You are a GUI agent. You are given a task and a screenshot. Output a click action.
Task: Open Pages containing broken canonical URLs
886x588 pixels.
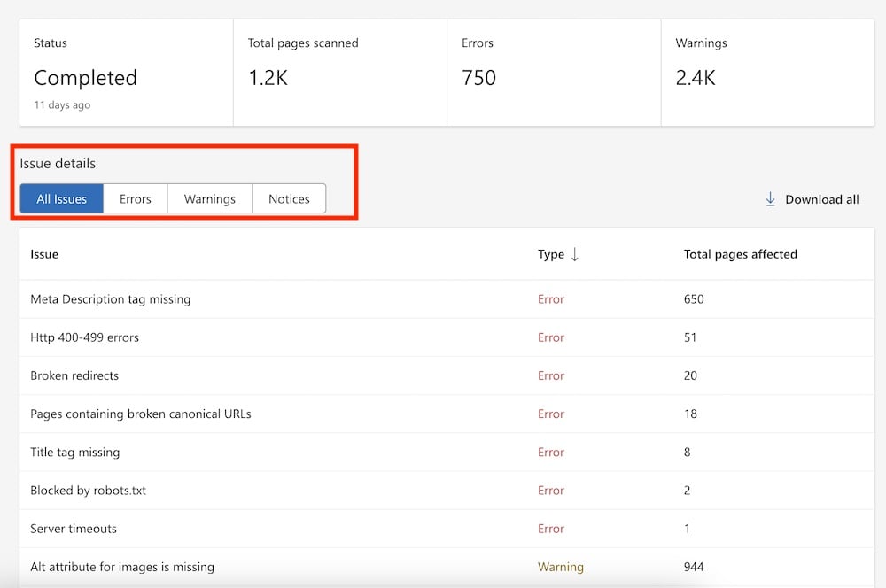(141, 414)
